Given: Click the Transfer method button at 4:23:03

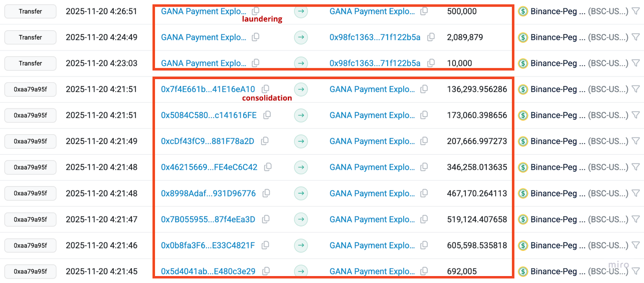Looking at the screenshot, I should 30,63.
